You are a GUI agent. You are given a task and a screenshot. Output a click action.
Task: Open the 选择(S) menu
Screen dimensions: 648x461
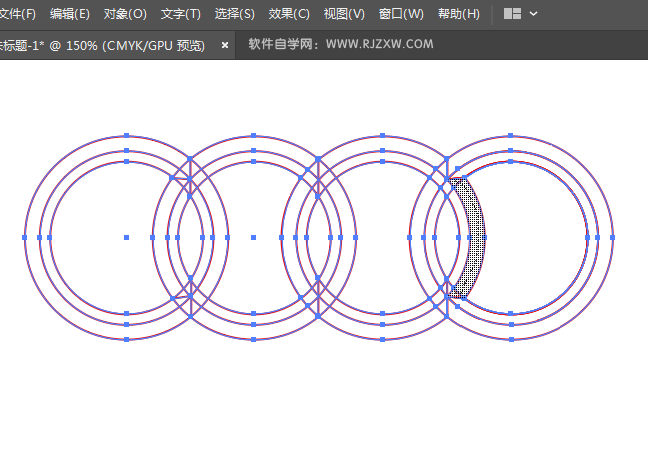[x=235, y=14]
